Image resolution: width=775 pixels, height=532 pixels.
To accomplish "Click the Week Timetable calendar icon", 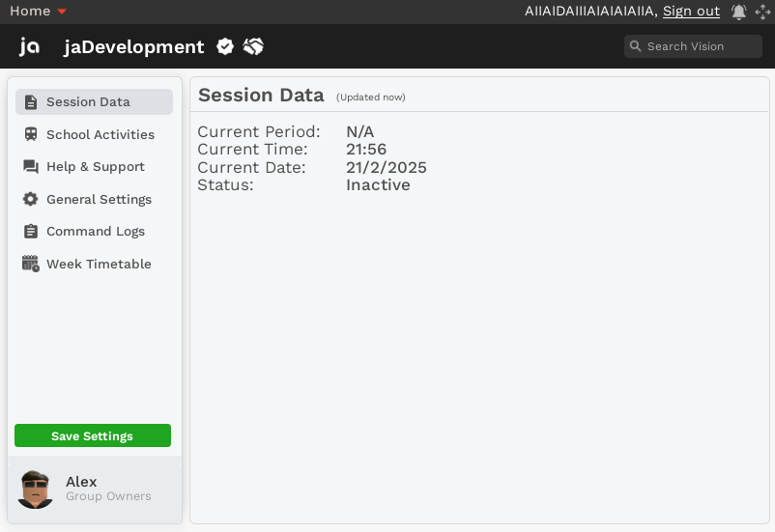I will coord(31,264).
